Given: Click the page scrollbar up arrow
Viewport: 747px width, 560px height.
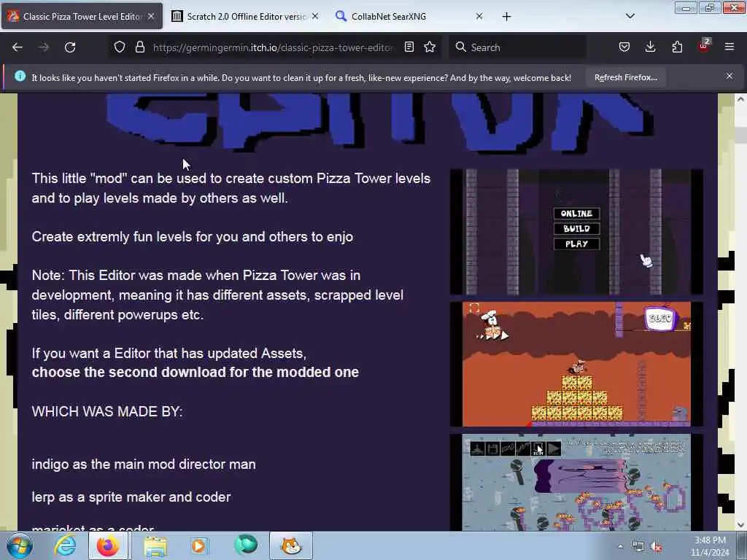Looking at the screenshot, I should coord(740,99).
